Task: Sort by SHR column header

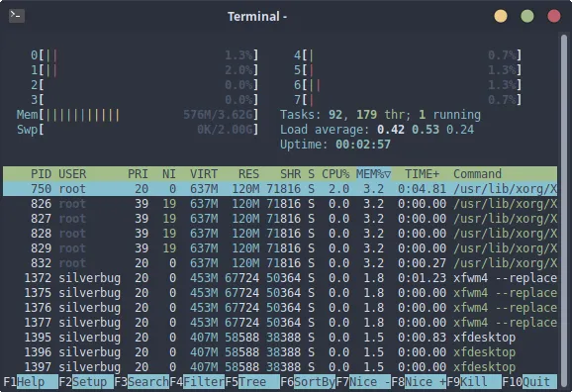Action: pyautogui.click(x=290, y=174)
